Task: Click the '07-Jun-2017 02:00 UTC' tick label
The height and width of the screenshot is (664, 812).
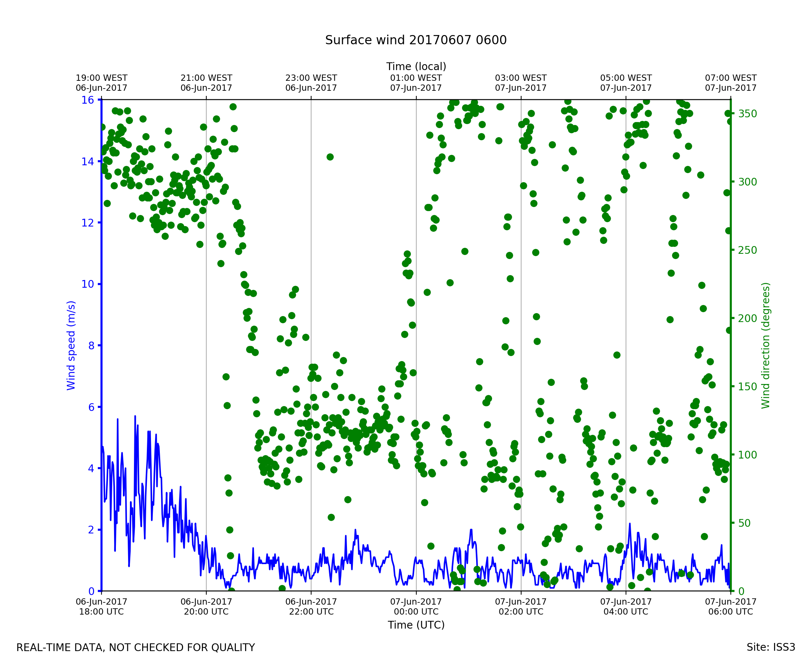Action: pos(521,606)
